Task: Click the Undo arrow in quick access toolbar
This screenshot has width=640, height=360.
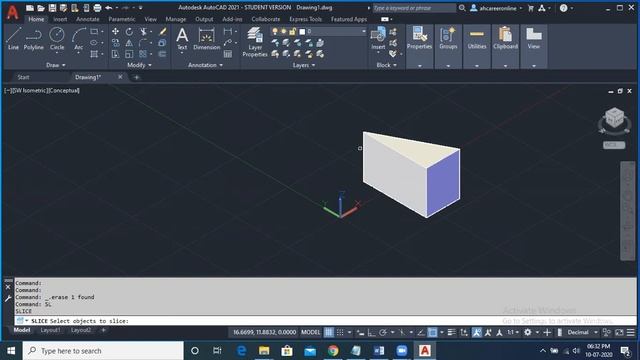Action: click(109, 8)
